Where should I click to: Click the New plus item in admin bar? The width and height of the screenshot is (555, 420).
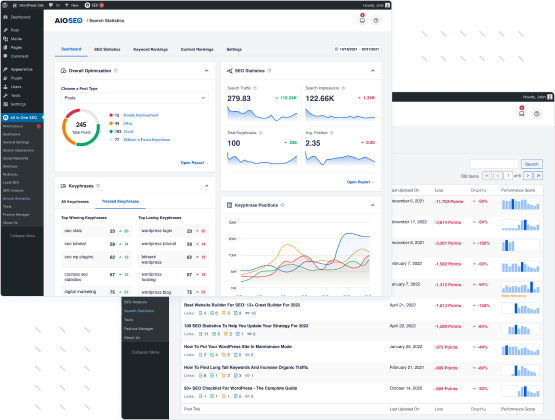tap(72, 5)
